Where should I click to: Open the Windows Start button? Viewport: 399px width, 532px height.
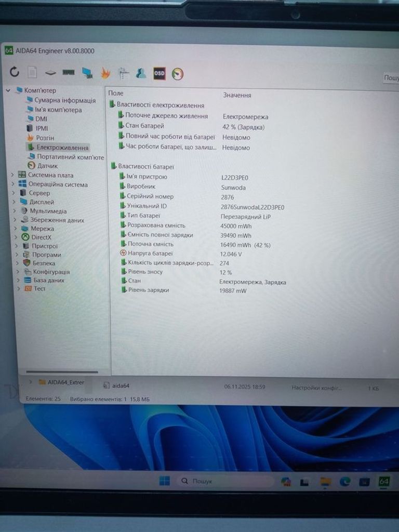click(164, 481)
